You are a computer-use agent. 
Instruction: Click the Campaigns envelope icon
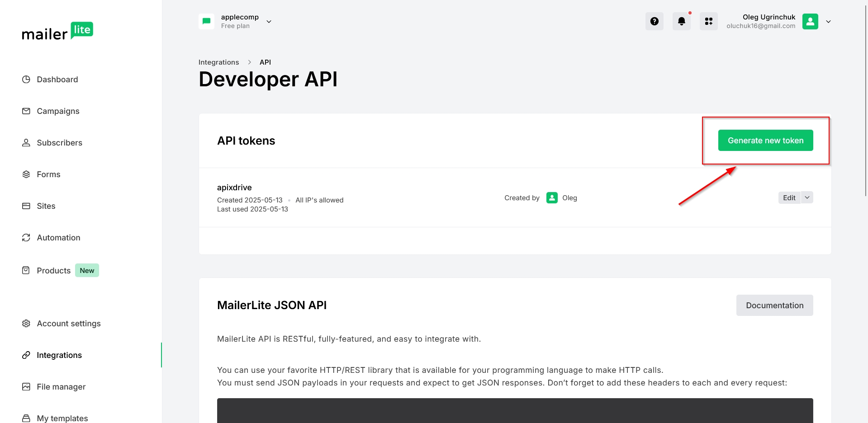click(26, 111)
